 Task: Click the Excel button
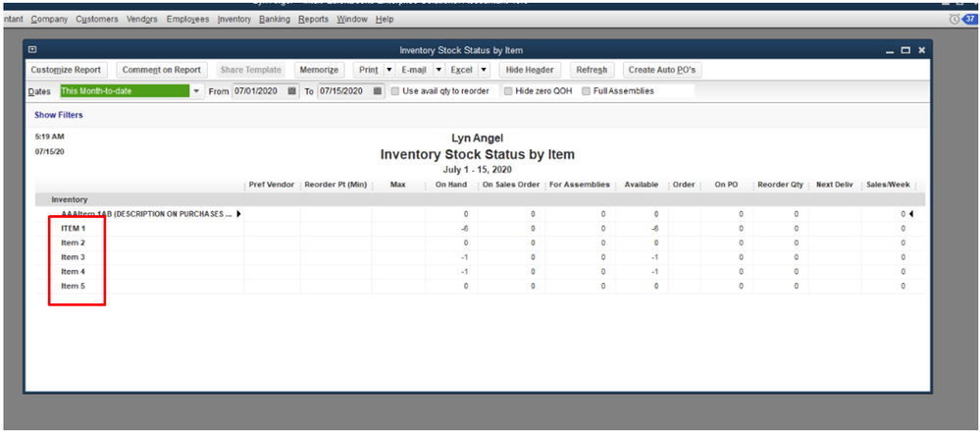(462, 70)
